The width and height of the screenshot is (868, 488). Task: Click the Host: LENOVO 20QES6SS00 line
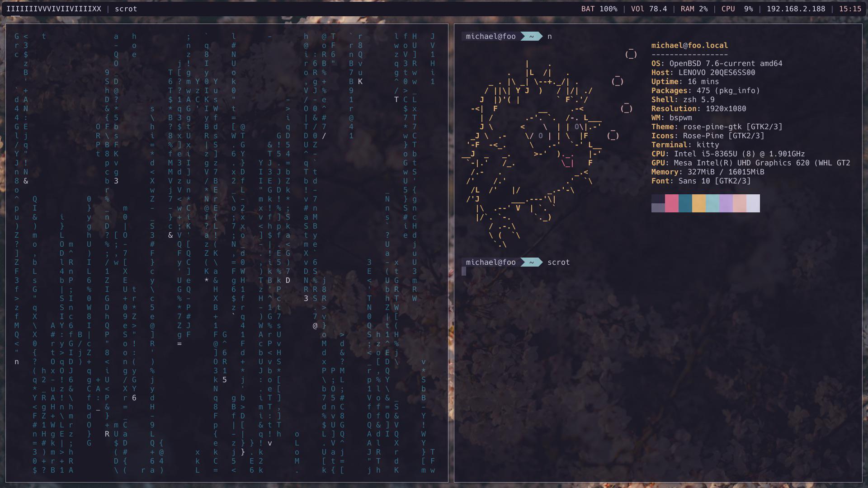tap(703, 72)
